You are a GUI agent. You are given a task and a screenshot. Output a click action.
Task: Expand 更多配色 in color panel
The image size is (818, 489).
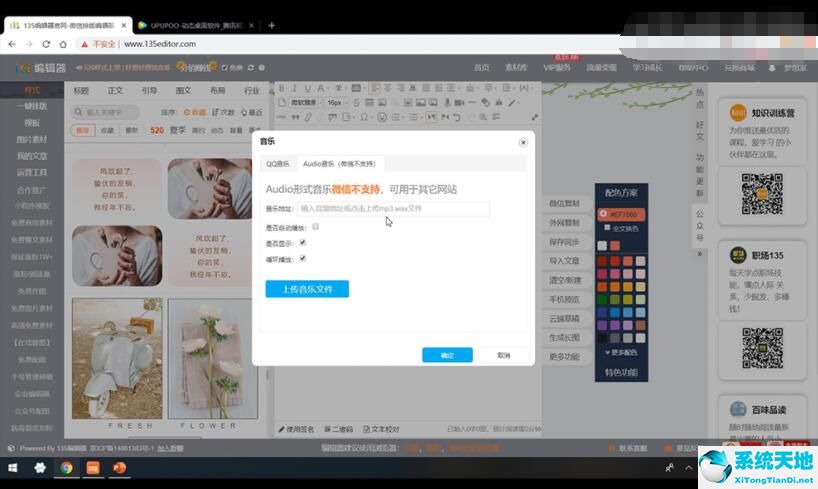[621, 353]
